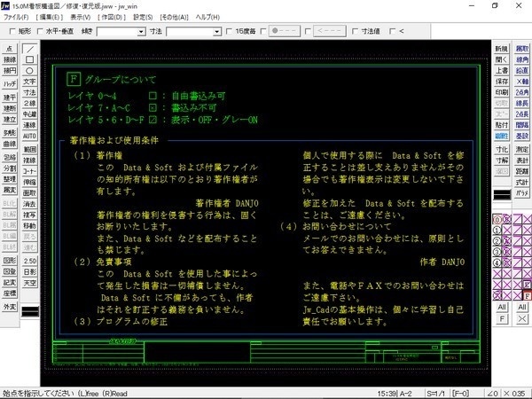Enable the 15度毎 checkbox
This screenshot has height=399, width=532.
(229, 31)
